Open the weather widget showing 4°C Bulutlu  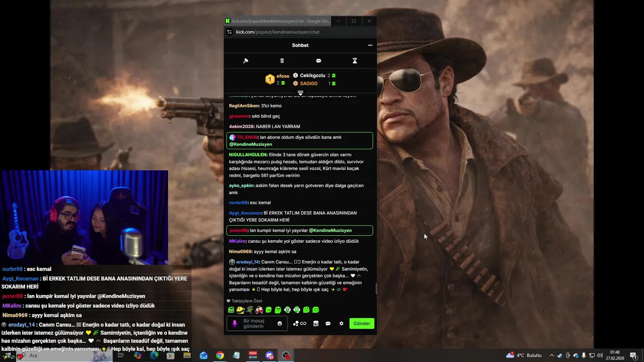pyautogui.click(x=524, y=355)
